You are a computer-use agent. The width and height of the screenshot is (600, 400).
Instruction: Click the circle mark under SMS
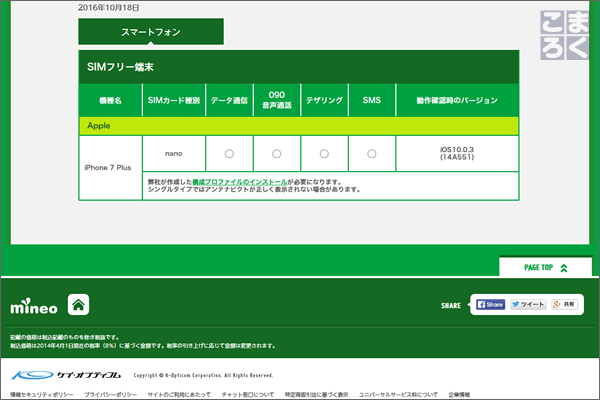372,153
